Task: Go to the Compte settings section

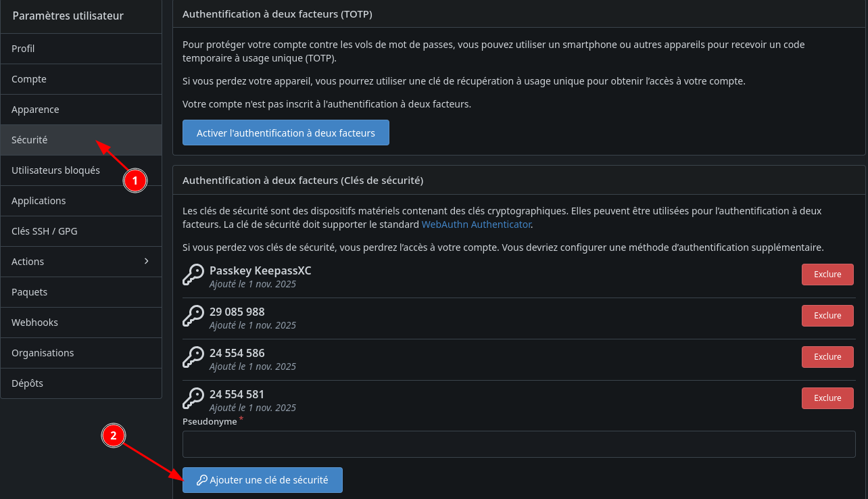Action: (29, 79)
